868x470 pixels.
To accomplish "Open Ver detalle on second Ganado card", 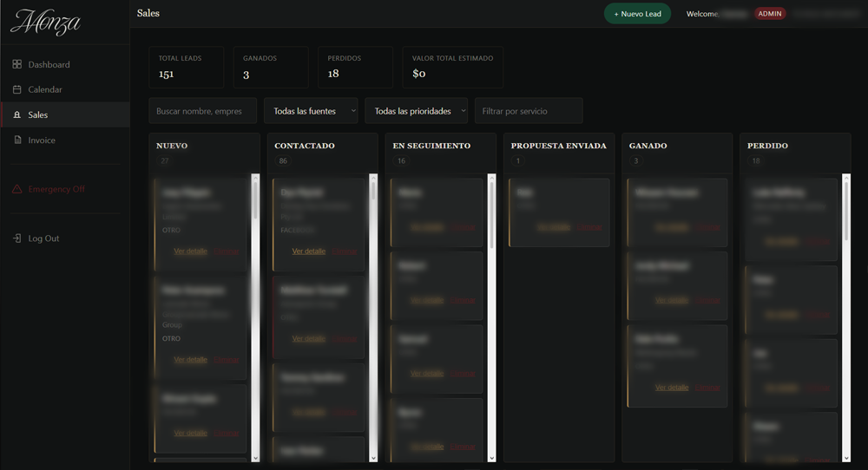I will click(672, 300).
